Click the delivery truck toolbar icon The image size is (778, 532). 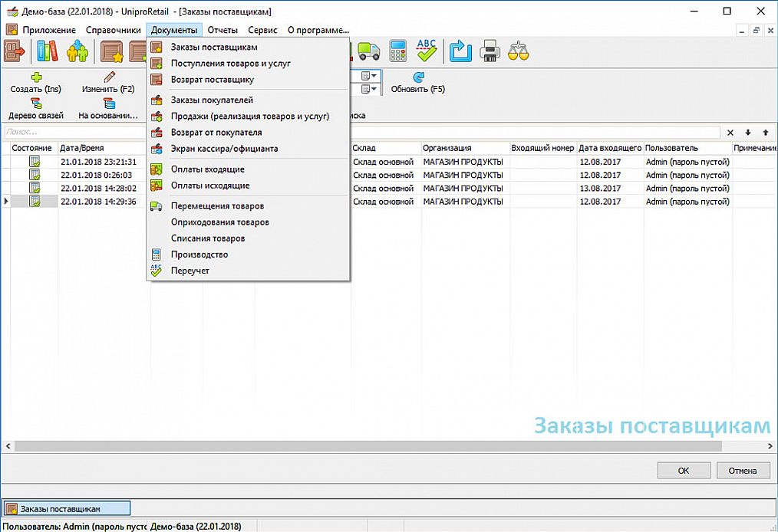coord(368,51)
